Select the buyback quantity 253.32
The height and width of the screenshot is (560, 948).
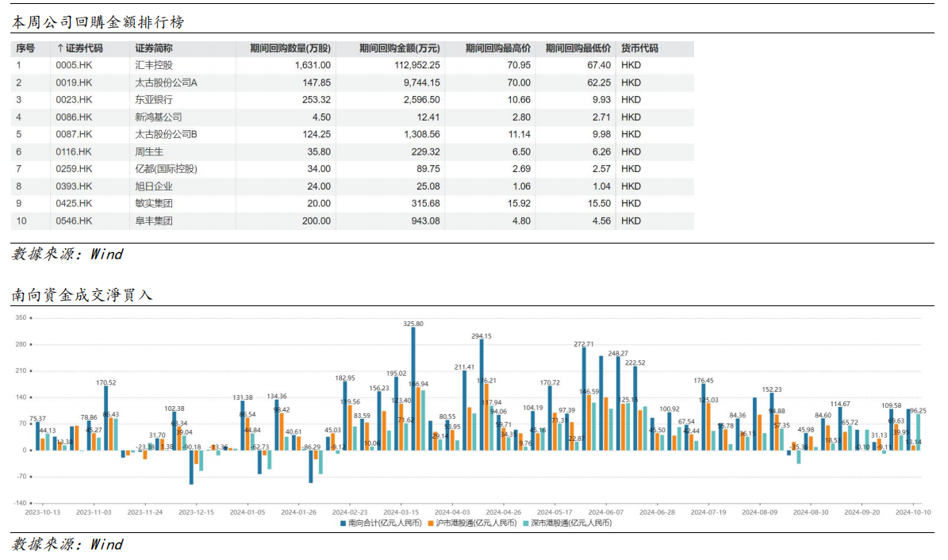[317, 100]
